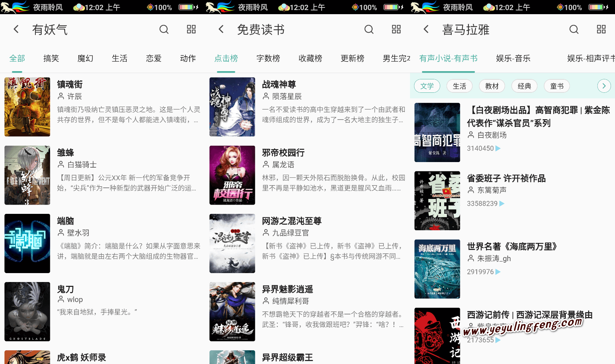Screen dimensions: 615x364
Task: Open search on the 喜马拉雅 screen
Action: [x=574, y=29]
